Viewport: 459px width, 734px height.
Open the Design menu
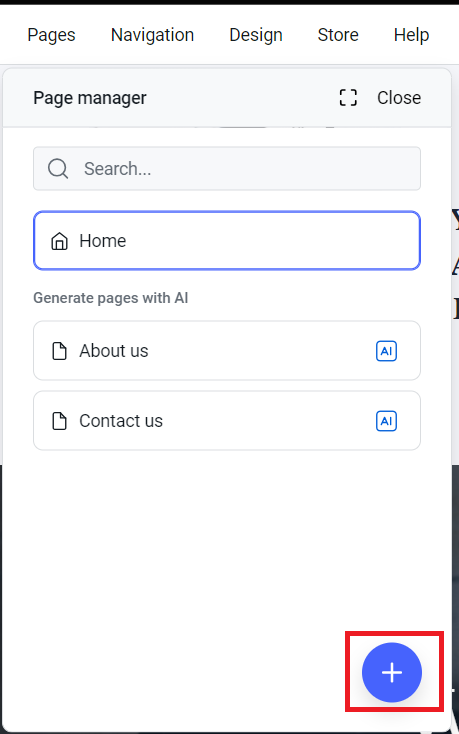coord(256,35)
